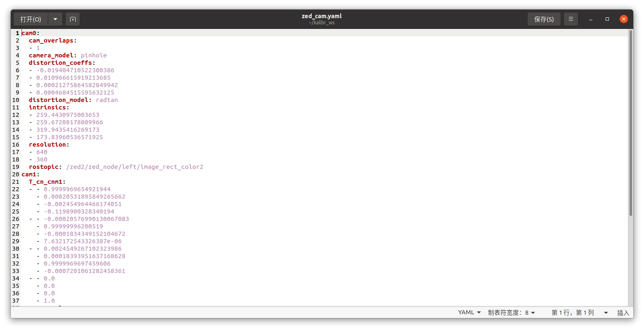Change tab width 制表符宽度: 8 dropdown
Image resolution: width=644 pixels, height=330 pixels.
tap(511, 313)
